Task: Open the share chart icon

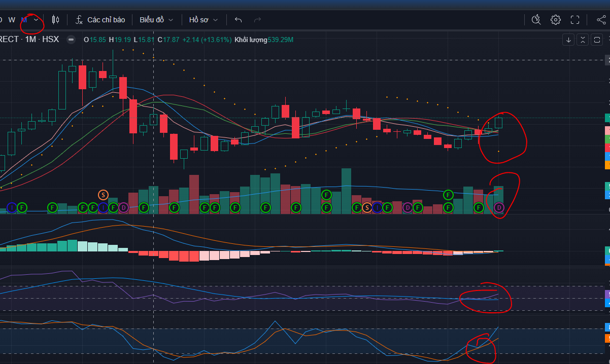Action: pyautogui.click(x=601, y=20)
